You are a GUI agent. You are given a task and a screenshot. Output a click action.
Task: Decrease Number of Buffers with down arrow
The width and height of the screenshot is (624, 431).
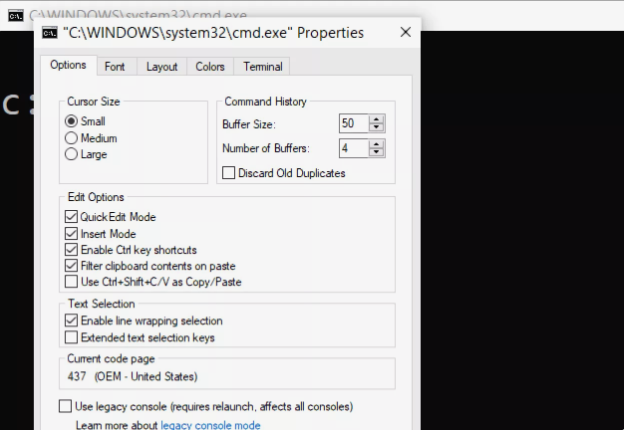click(376, 152)
